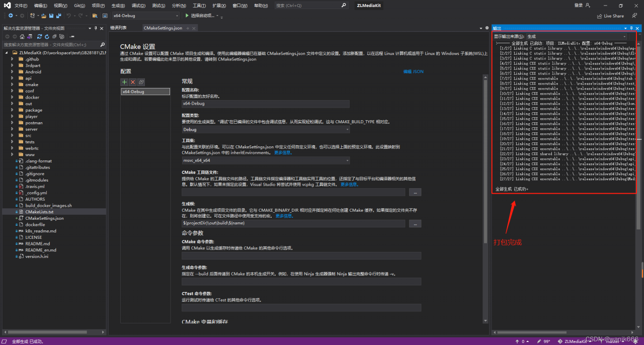This screenshot has height=345, width=644.
Task: Expand the 3rdpart folder in tree
Action: coord(12,65)
